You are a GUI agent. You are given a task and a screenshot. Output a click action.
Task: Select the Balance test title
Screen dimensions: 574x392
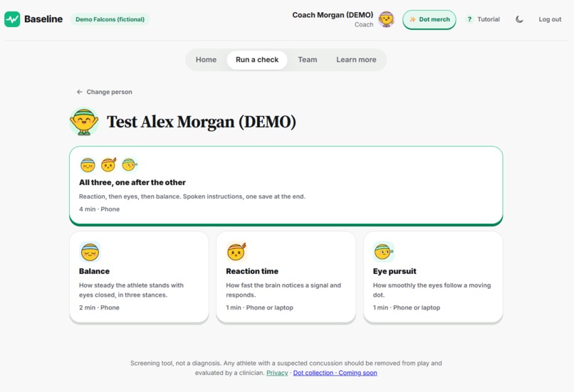[x=94, y=271]
